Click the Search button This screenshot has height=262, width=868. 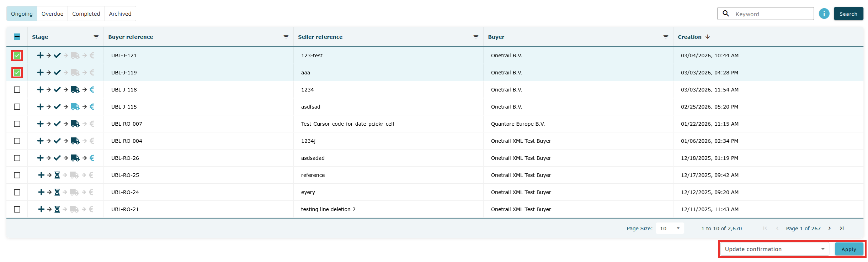click(x=848, y=14)
